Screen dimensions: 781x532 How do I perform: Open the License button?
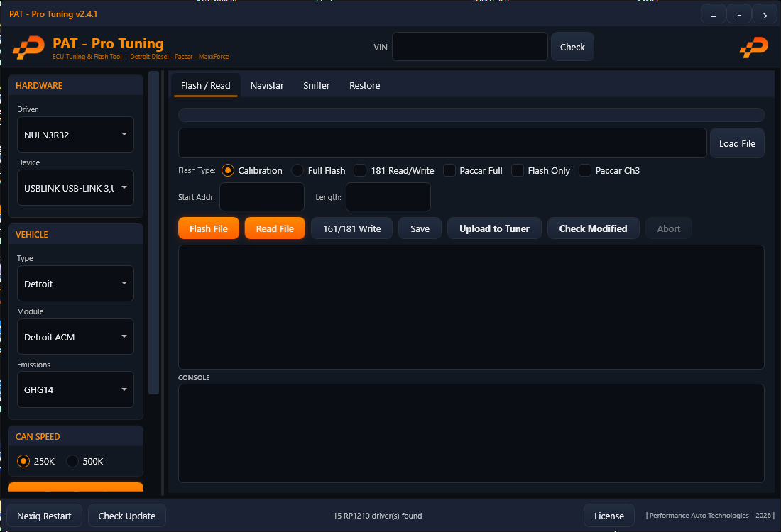coord(608,516)
